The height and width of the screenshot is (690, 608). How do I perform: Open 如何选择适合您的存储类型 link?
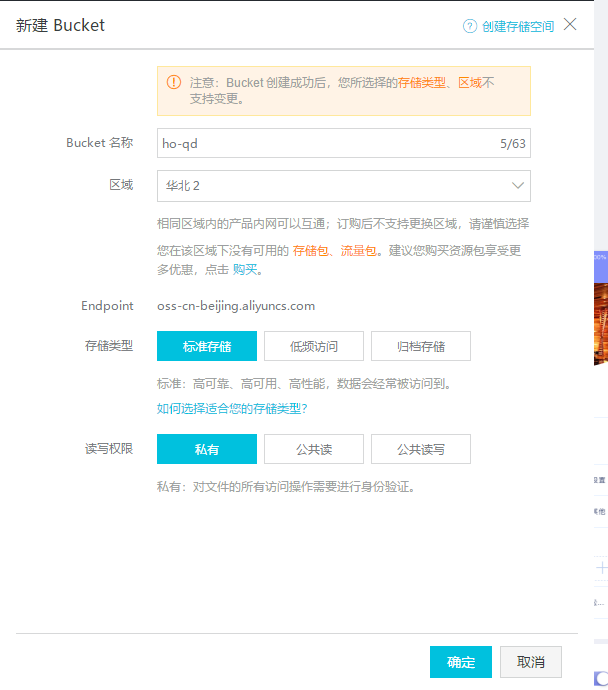point(232,409)
